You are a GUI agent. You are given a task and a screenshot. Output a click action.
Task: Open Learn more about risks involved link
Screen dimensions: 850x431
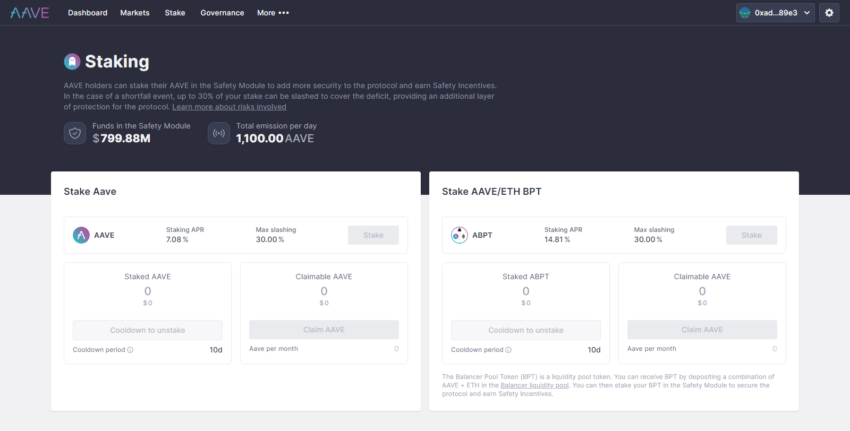pos(229,107)
